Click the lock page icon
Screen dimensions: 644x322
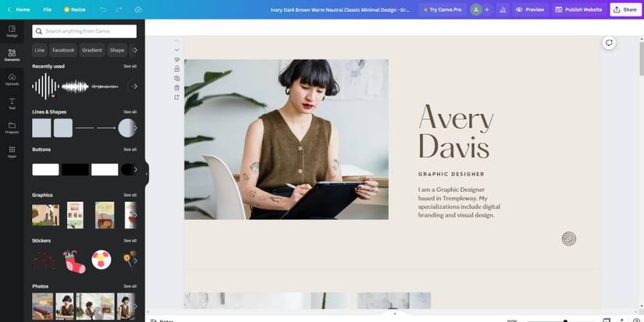pyautogui.click(x=177, y=69)
